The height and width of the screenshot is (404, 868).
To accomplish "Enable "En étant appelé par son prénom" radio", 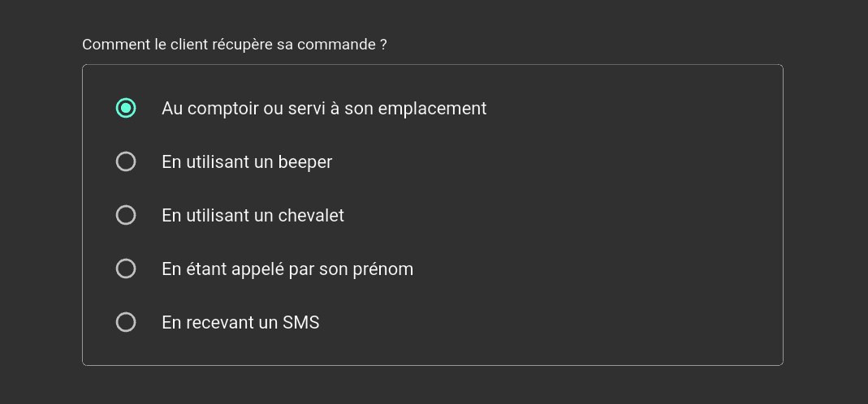I will coord(126,269).
